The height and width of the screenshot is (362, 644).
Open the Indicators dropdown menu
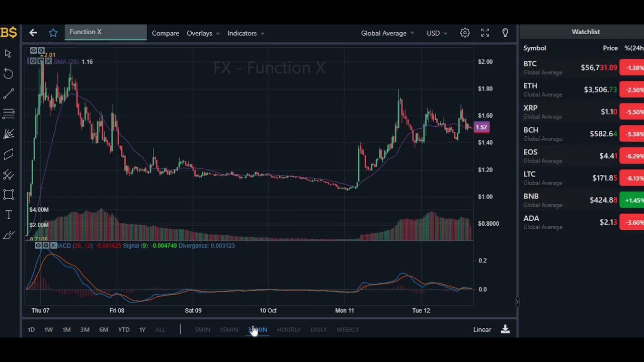pyautogui.click(x=246, y=33)
